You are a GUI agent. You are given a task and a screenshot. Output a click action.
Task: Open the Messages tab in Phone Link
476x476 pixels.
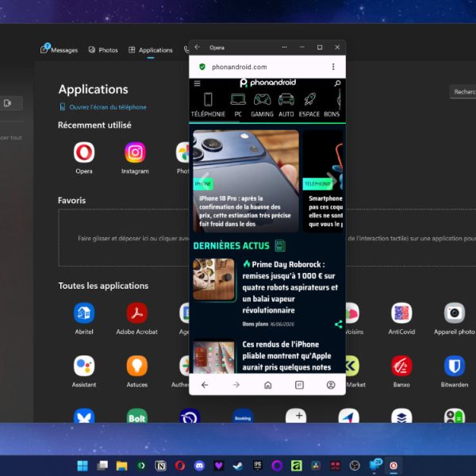pyautogui.click(x=59, y=49)
